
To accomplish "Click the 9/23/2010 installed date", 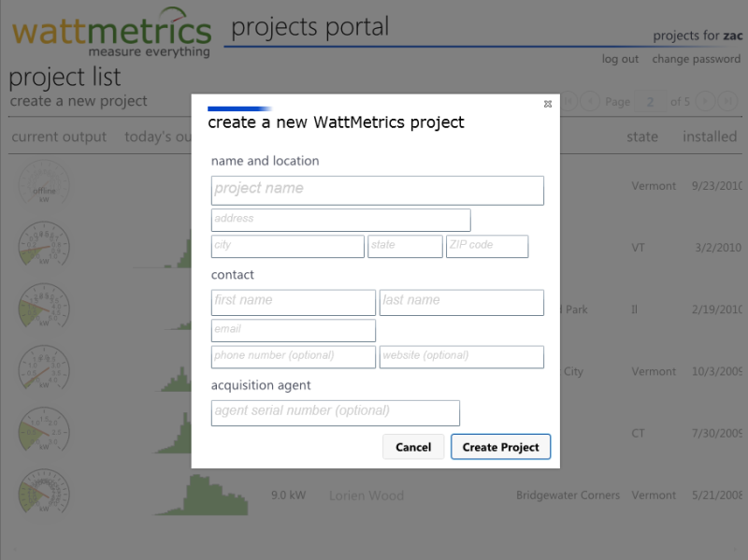I will click(x=717, y=186).
